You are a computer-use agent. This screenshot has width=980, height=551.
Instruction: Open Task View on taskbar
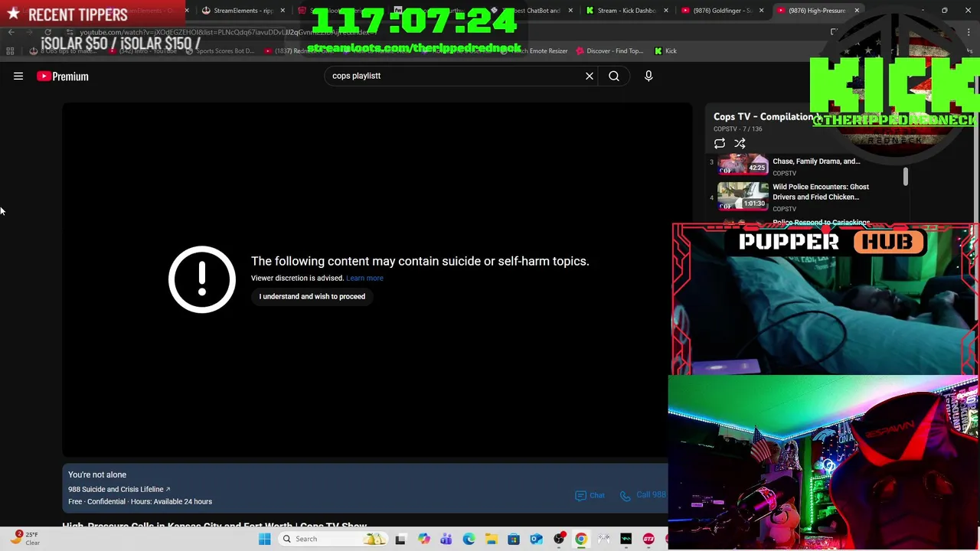click(x=400, y=539)
